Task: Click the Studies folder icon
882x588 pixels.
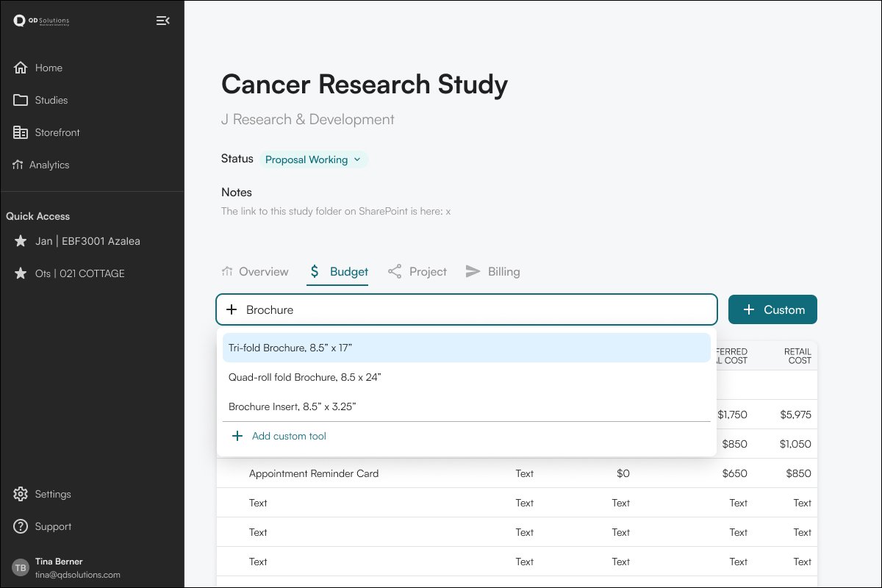Action: click(21, 100)
